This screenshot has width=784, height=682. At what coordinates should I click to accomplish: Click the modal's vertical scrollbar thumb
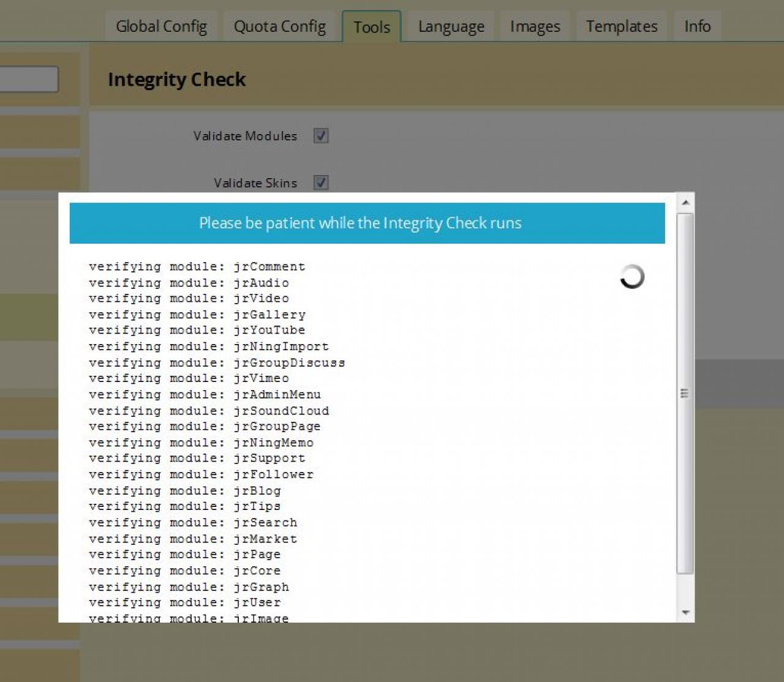(685, 393)
